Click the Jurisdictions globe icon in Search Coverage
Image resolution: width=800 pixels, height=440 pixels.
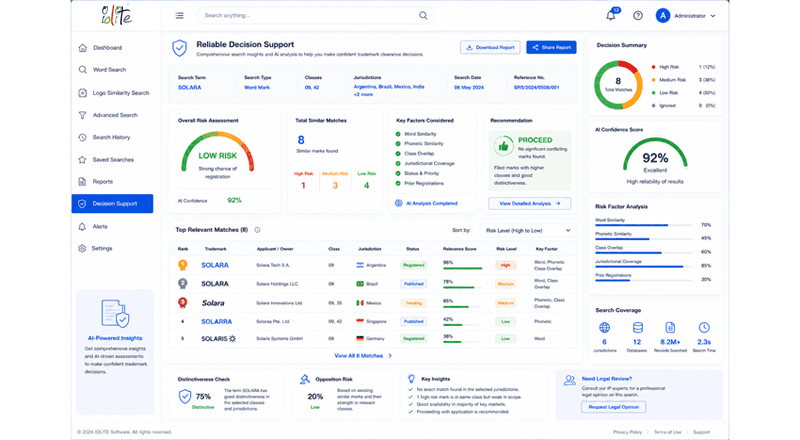coord(605,328)
